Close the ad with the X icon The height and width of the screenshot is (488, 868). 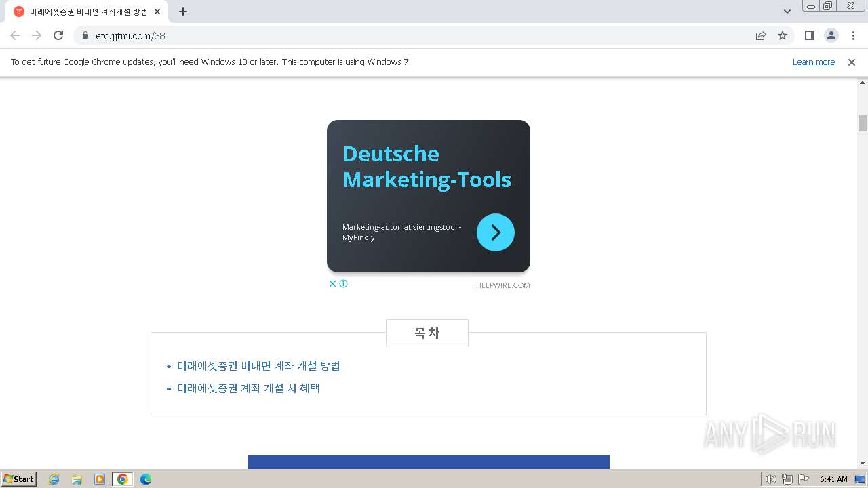[332, 283]
